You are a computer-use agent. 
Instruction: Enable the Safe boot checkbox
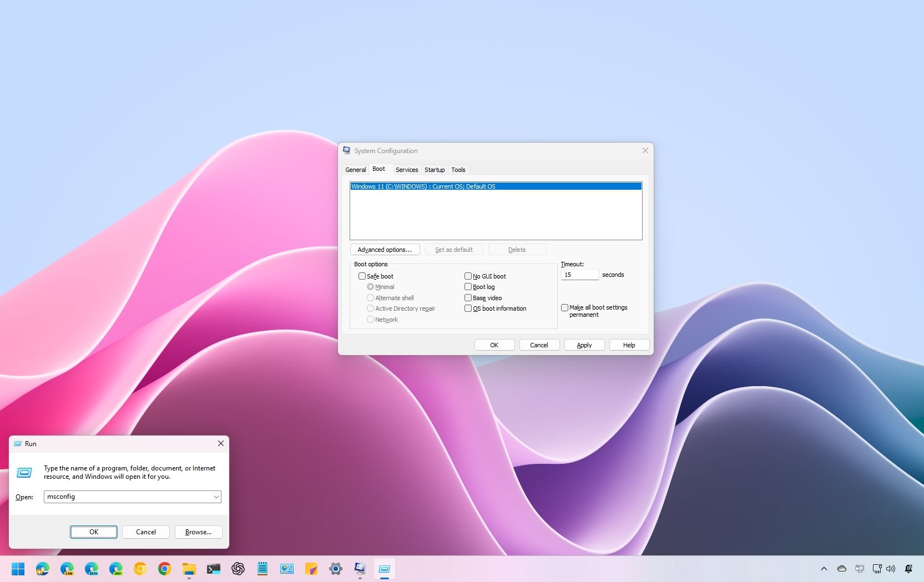(x=362, y=276)
